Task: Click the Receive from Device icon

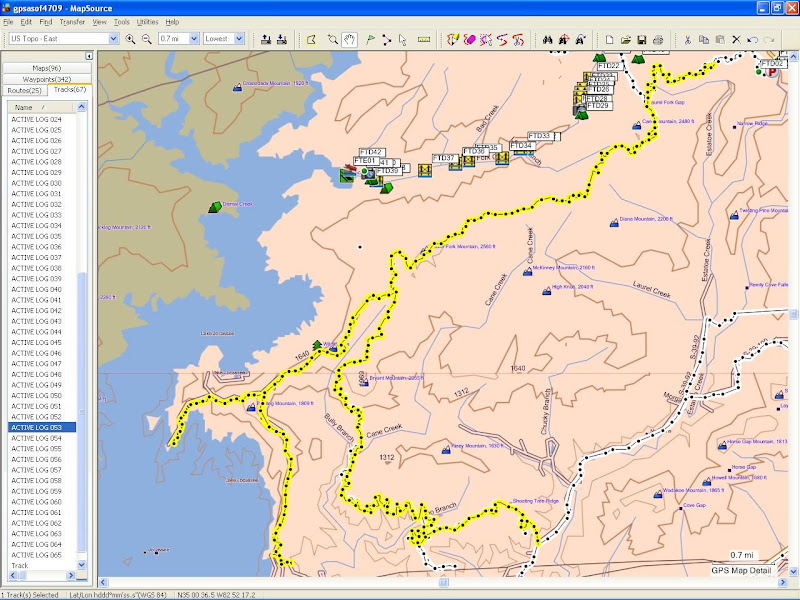Action: click(x=282, y=39)
